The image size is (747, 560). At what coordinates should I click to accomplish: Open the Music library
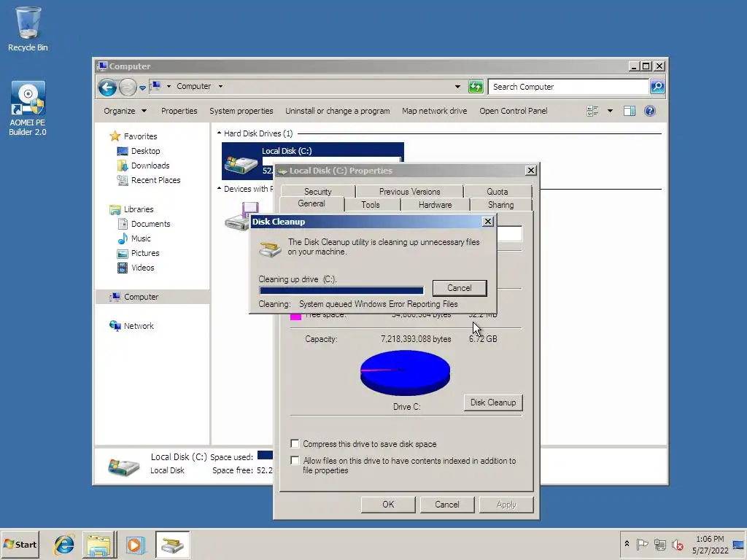coord(141,238)
